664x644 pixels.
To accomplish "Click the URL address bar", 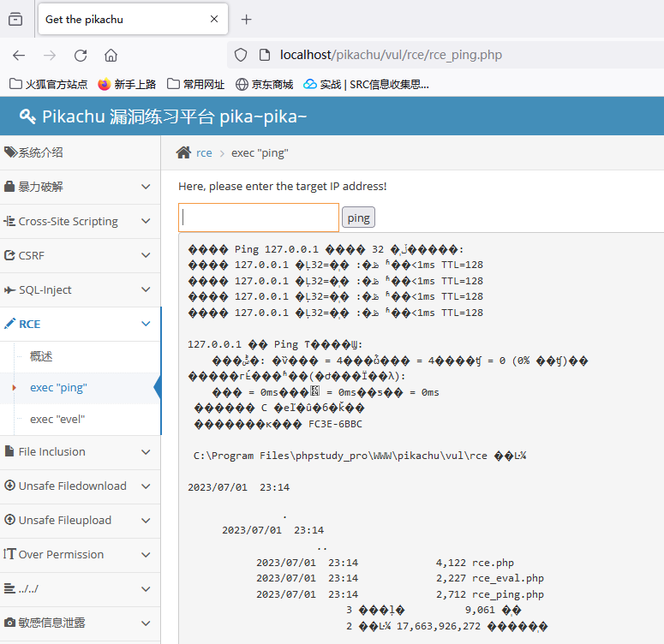I will click(x=446, y=55).
